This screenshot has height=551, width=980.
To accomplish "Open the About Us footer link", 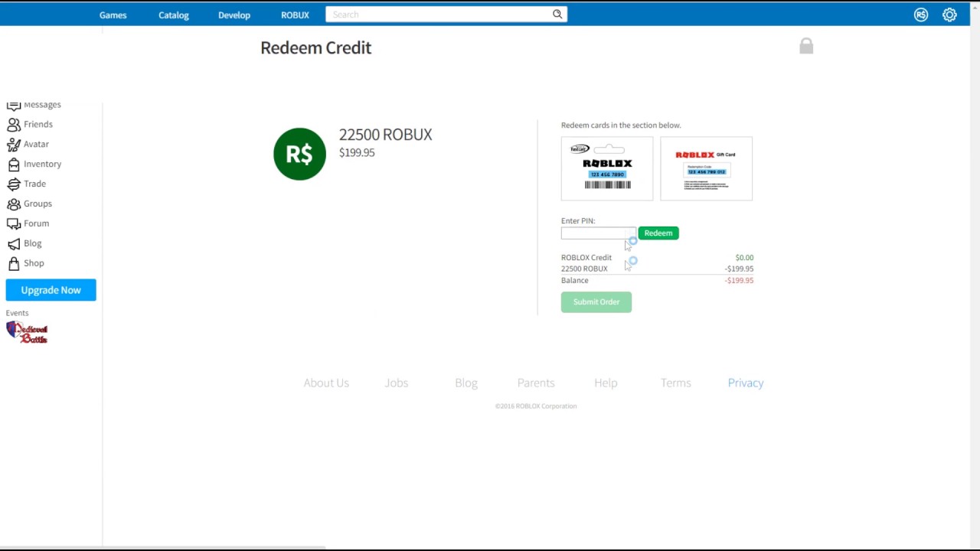I will [326, 383].
